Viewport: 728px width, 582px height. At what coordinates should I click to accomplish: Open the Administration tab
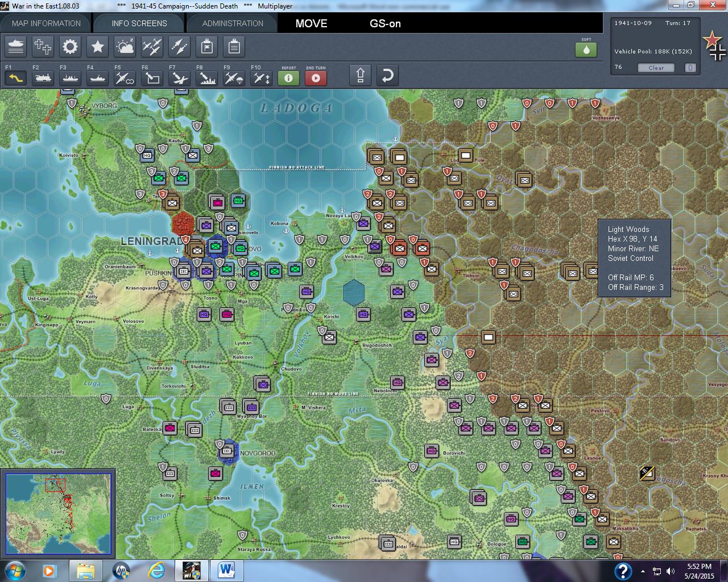coord(233,23)
